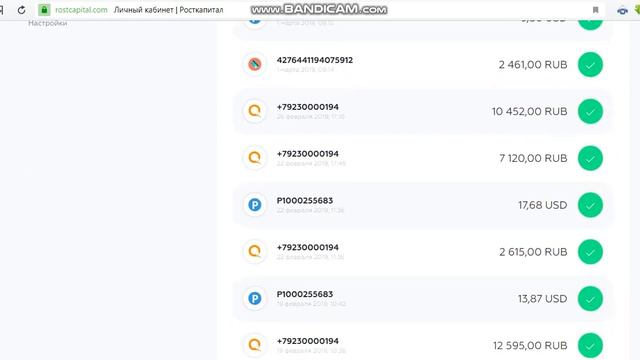Click the amount 10 452,00 RUB
This screenshot has height=360, width=640.
(x=529, y=111)
